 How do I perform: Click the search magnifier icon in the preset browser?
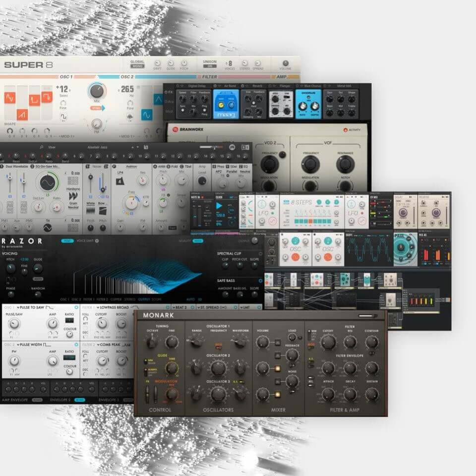coord(41,147)
